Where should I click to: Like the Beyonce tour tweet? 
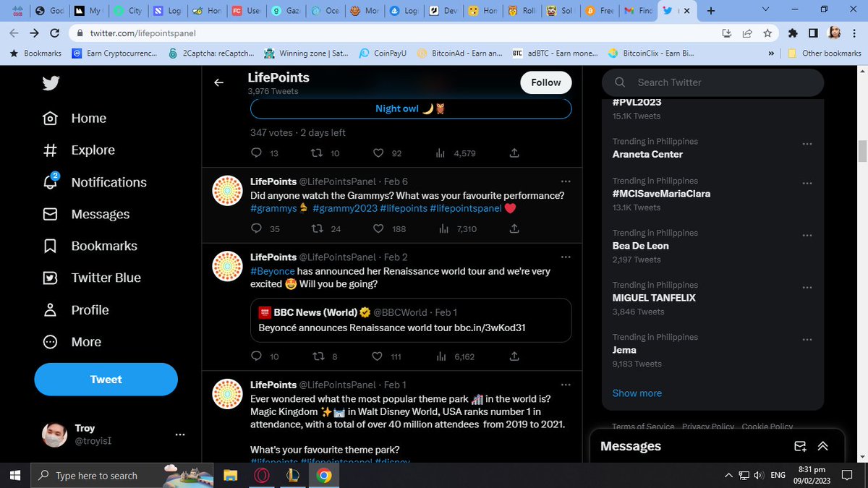378,356
